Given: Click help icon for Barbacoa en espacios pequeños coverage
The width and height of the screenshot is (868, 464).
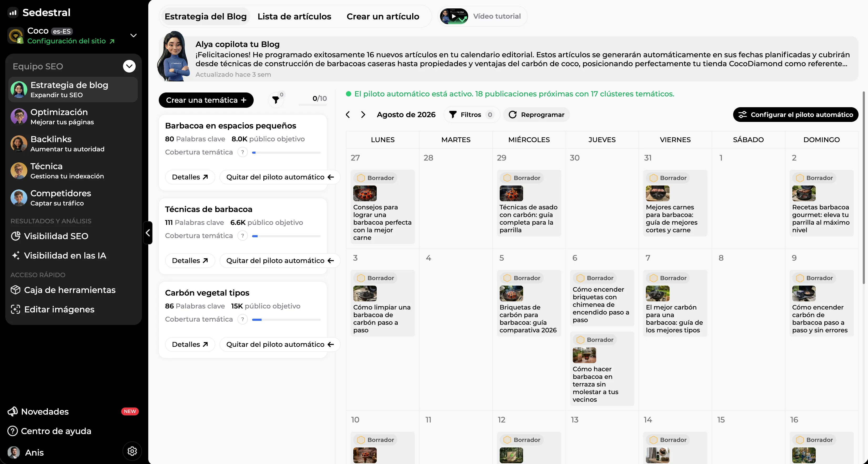Looking at the screenshot, I should (243, 152).
